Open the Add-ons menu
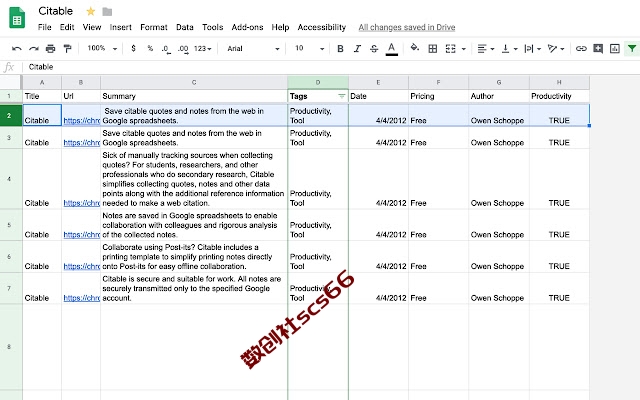 click(x=247, y=27)
